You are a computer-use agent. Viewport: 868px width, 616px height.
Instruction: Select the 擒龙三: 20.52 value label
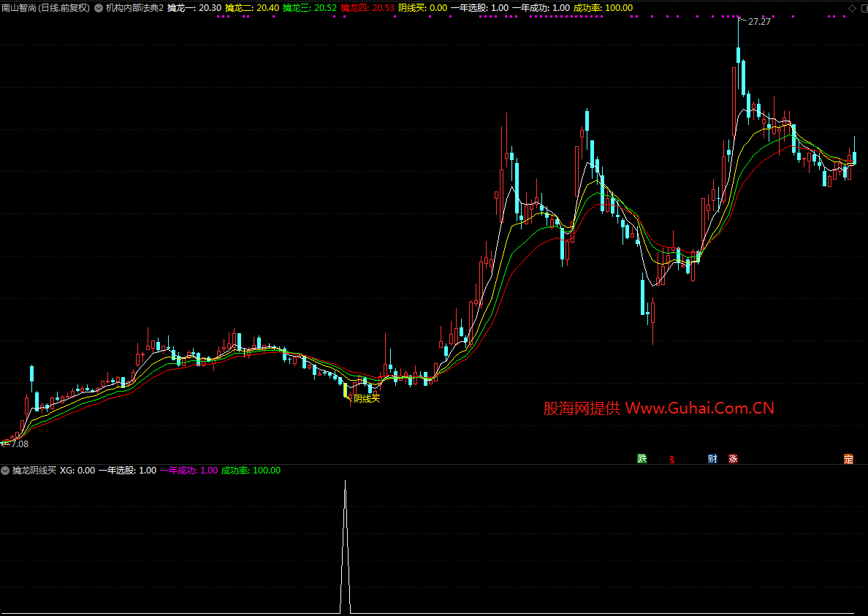pyautogui.click(x=310, y=8)
